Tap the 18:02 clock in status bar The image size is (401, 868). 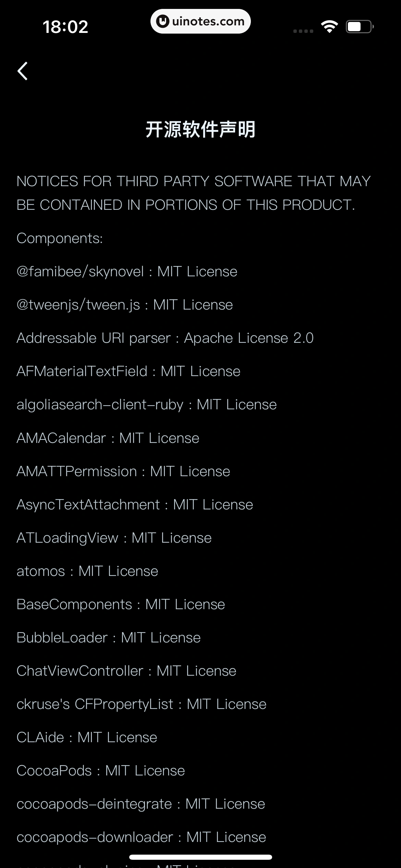coord(65,27)
